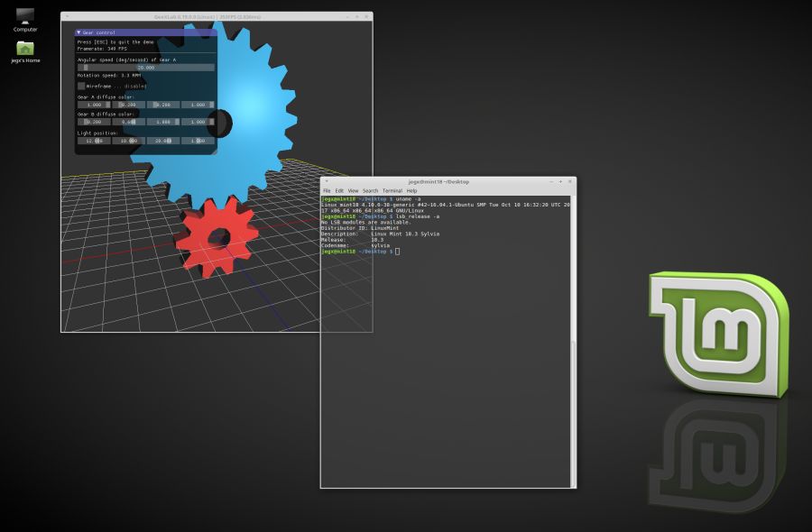The height and width of the screenshot is (532, 812).
Task: Click Light position third value field
Action: pos(163,141)
